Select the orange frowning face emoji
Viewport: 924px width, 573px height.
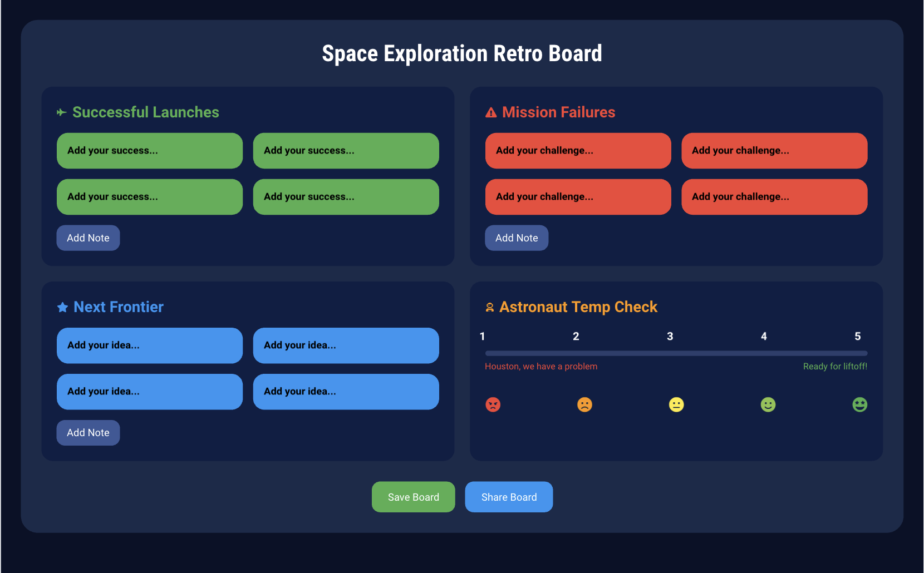(584, 404)
